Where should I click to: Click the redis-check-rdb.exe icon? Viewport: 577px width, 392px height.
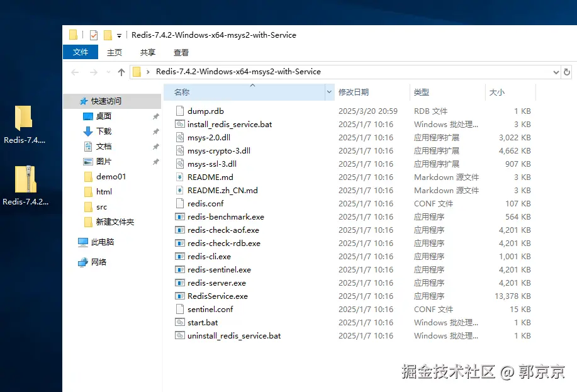[179, 243]
